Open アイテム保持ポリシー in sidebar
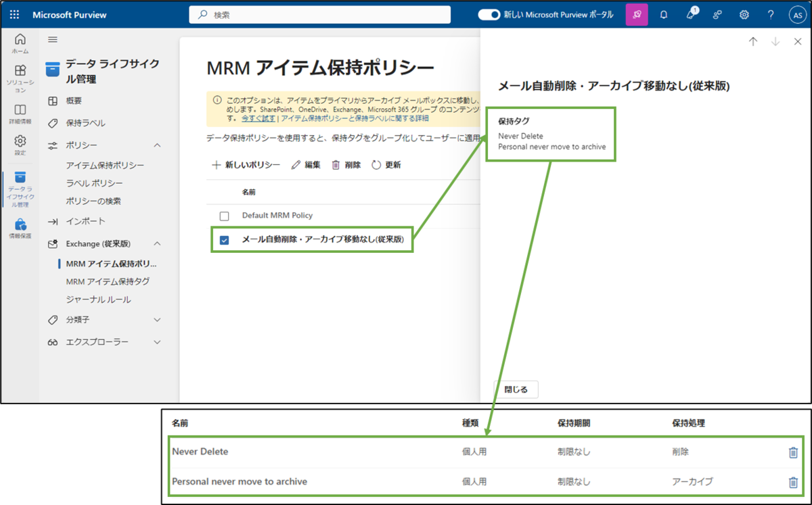The height and width of the screenshot is (505, 812). tap(105, 166)
